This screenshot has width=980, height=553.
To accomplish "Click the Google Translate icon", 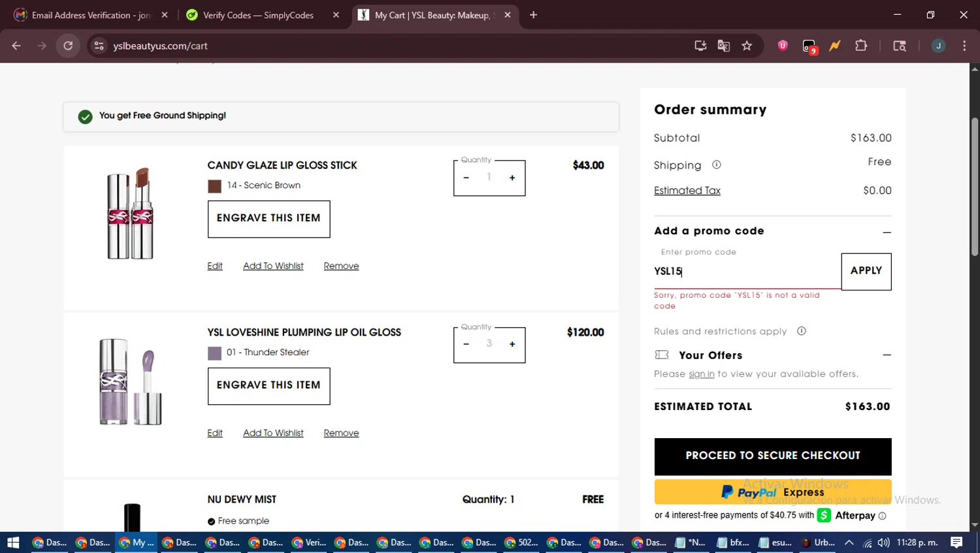I will pos(723,46).
